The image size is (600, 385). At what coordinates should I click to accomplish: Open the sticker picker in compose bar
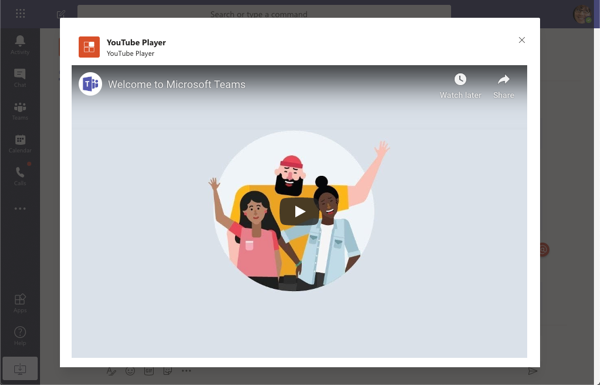pos(167,370)
